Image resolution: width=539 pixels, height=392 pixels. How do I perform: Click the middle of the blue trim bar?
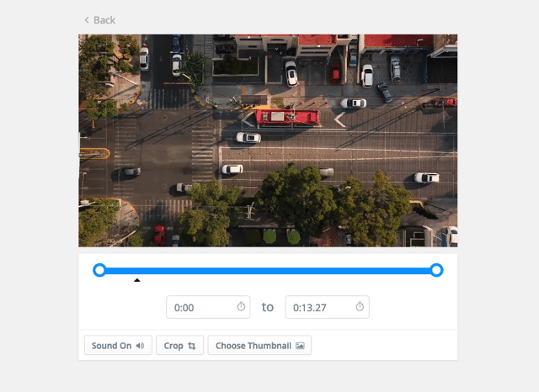(x=268, y=271)
